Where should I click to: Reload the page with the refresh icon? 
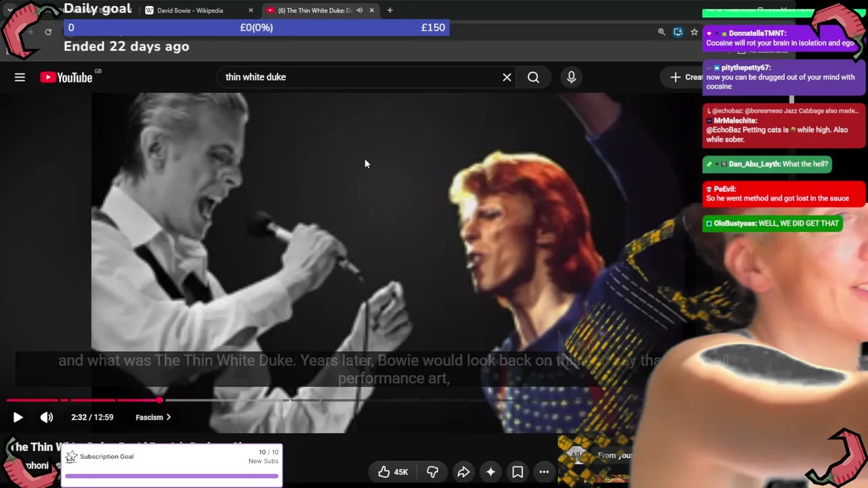(x=48, y=32)
